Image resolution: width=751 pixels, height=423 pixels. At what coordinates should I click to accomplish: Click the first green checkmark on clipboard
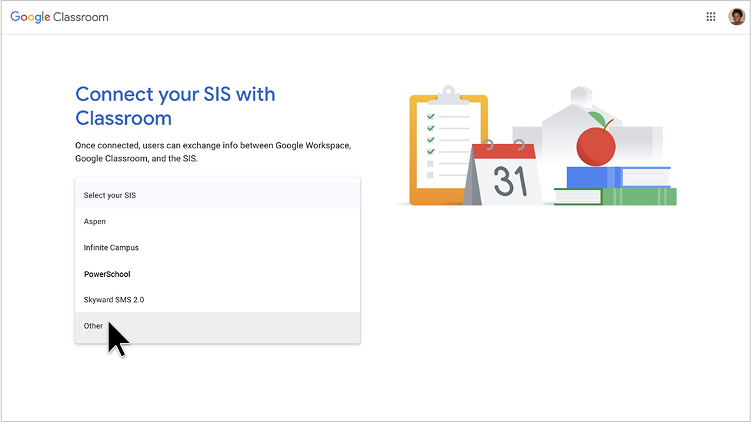431,116
